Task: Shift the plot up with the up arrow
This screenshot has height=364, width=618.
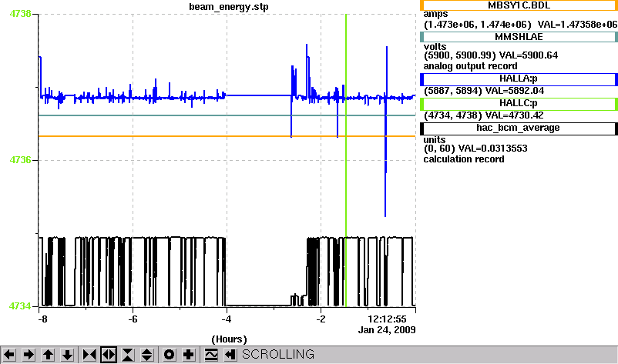Action: coord(48,355)
